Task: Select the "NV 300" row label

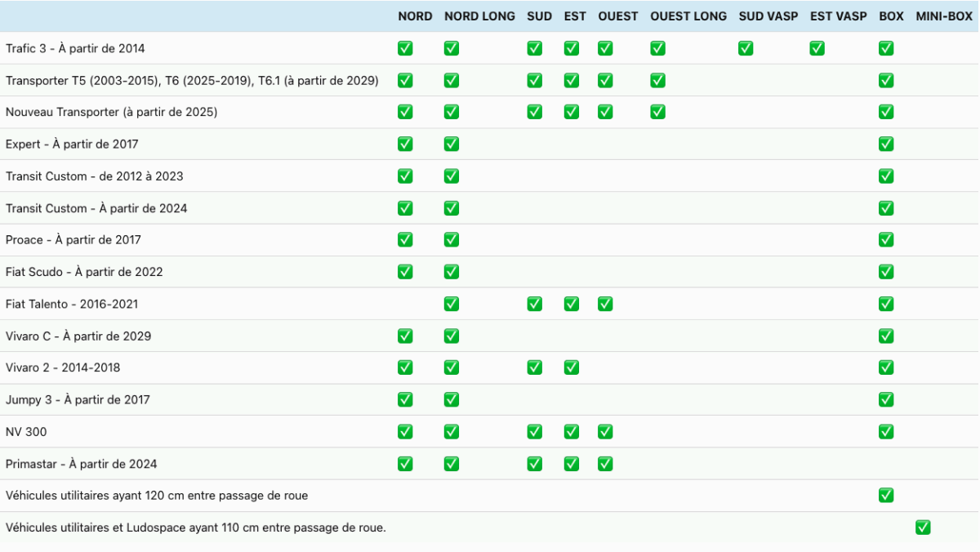Action: (26, 431)
